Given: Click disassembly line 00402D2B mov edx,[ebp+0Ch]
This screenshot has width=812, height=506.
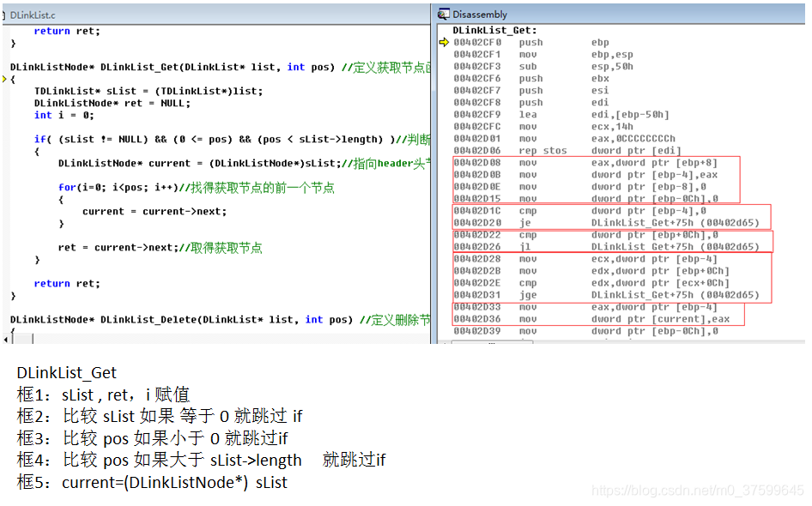Looking at the screenshot, I should 592,271.
